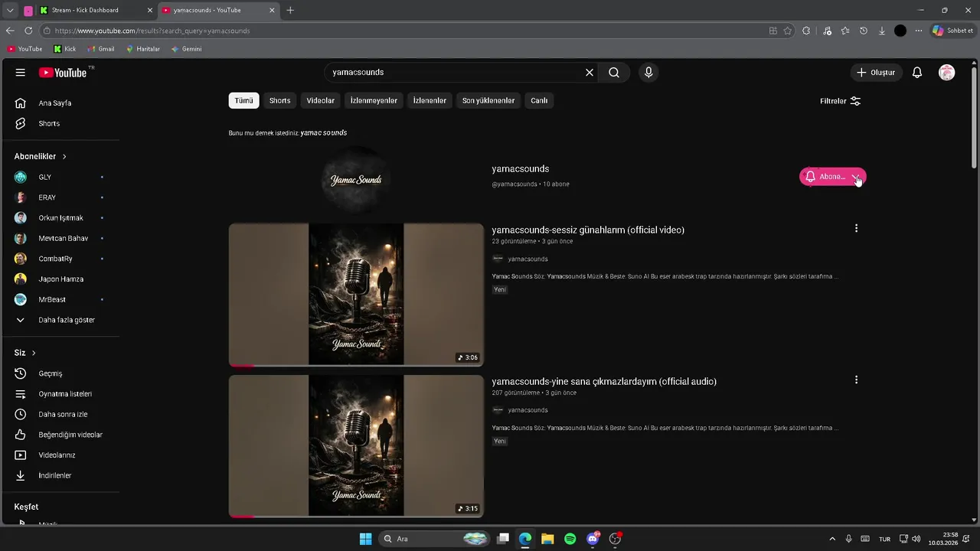980x551 pixels.
Task: Reload the page in browser toolbar
Action: tap(28, 31)
